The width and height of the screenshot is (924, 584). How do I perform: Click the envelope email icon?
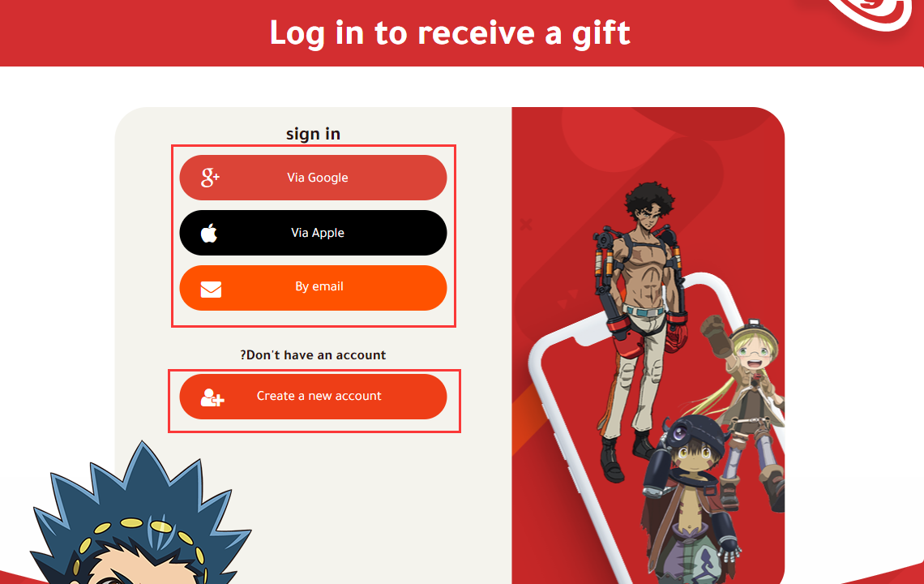click(x=211, y=289)
